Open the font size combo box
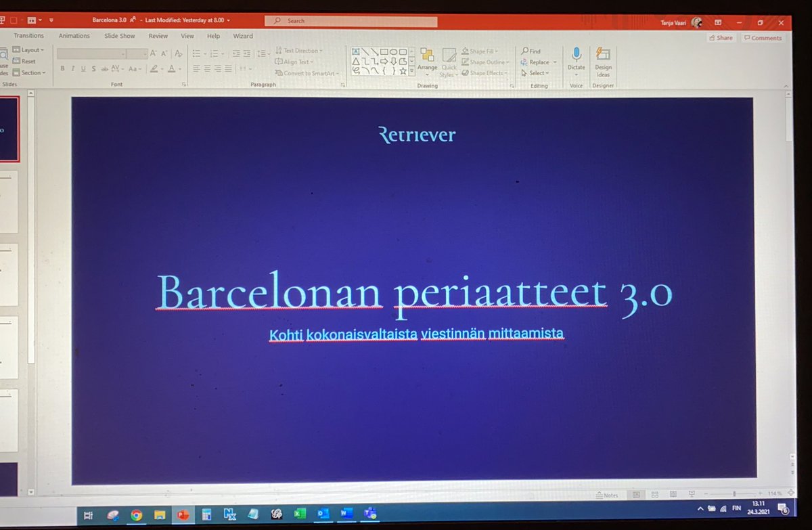 pyautogui.click(x=137, y=53)
